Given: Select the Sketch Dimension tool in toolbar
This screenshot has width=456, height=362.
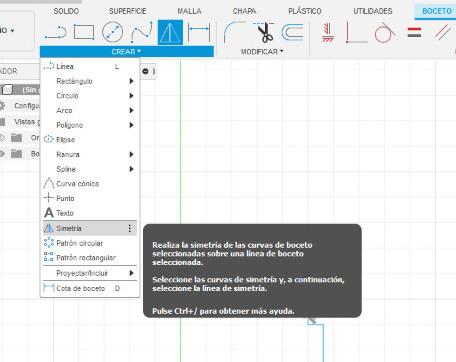Looking at the screenshot, I should pos(199,32).
